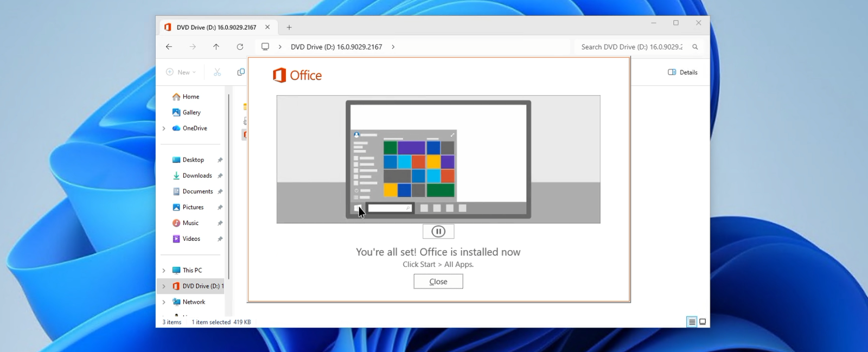Select This PC in navigation pane

point(192,270)
